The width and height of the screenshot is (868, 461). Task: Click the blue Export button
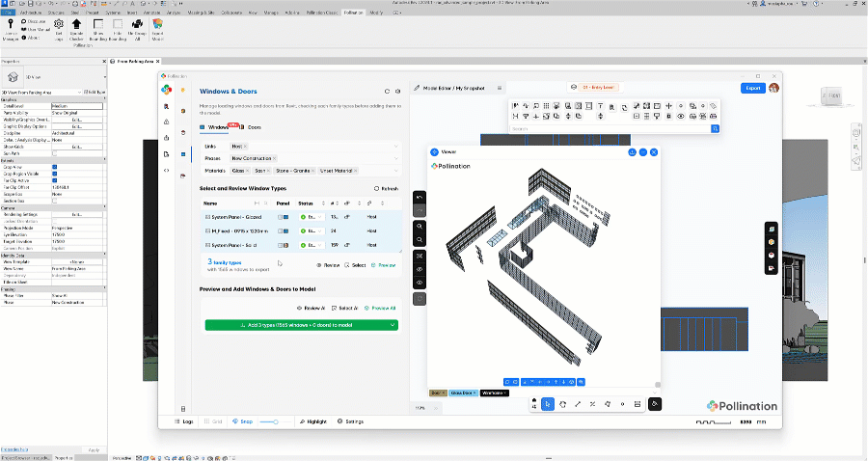(x=752, y=88)
